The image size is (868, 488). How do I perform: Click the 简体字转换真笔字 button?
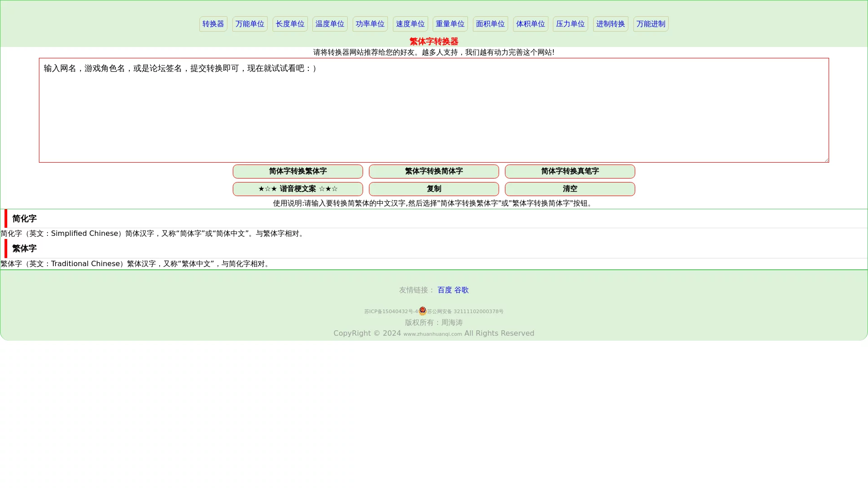570,171
